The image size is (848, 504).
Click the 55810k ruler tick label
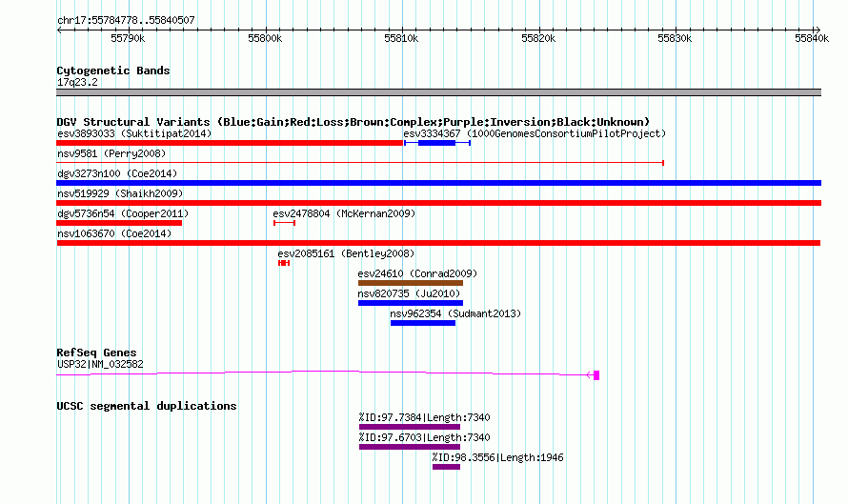click(401, 38)
